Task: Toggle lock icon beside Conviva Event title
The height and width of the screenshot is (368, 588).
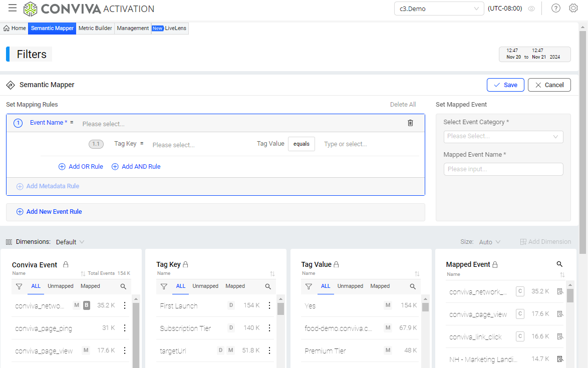Action: [66, 264]
